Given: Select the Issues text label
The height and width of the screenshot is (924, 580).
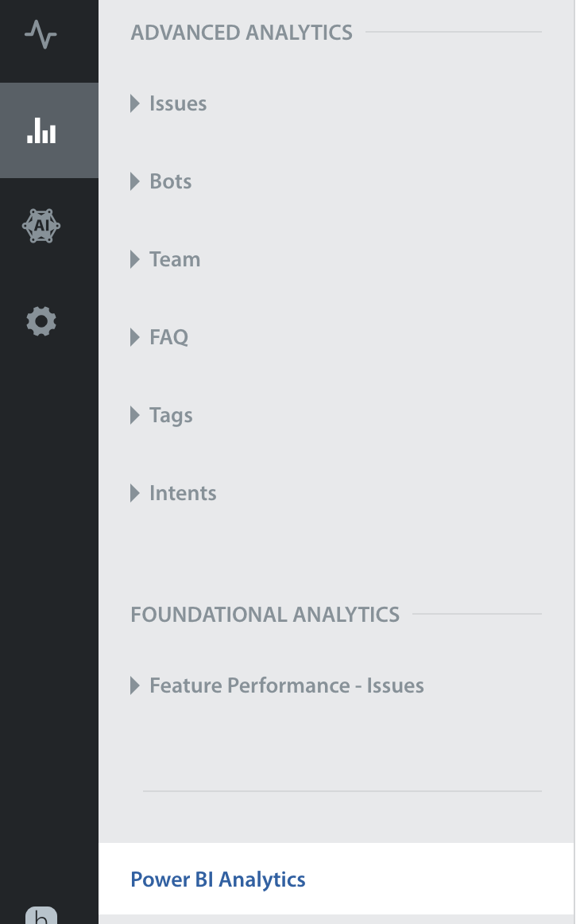Looking at the screenshot, I should click(x=178, y=103).
